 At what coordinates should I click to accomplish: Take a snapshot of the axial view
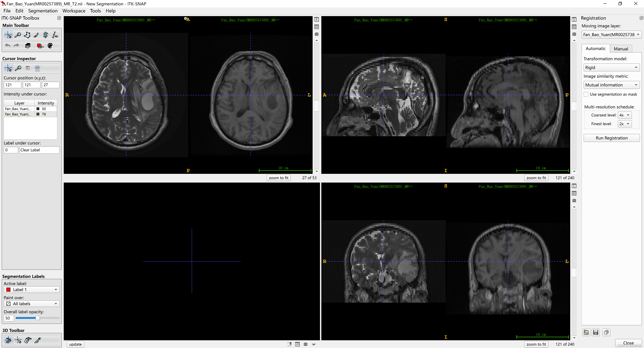tap(316, 34)
